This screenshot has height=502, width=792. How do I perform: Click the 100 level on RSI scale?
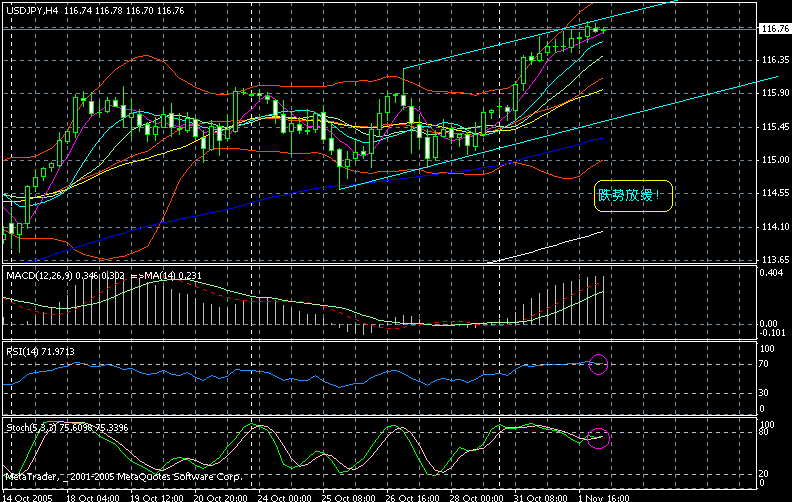click(x=767, y=349)
